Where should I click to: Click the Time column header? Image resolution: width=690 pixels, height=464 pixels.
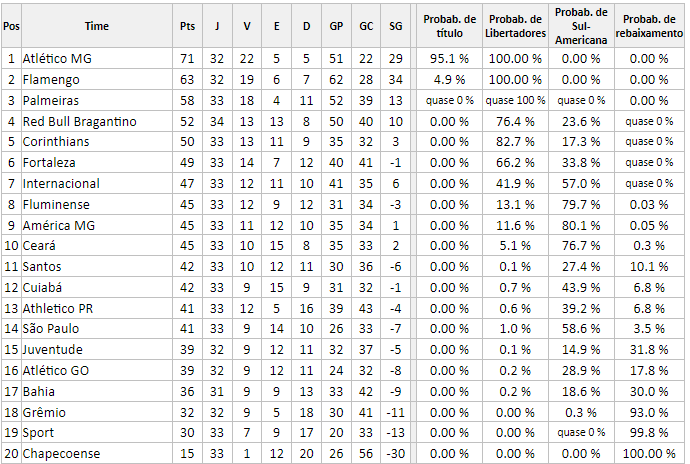point(96,26)
